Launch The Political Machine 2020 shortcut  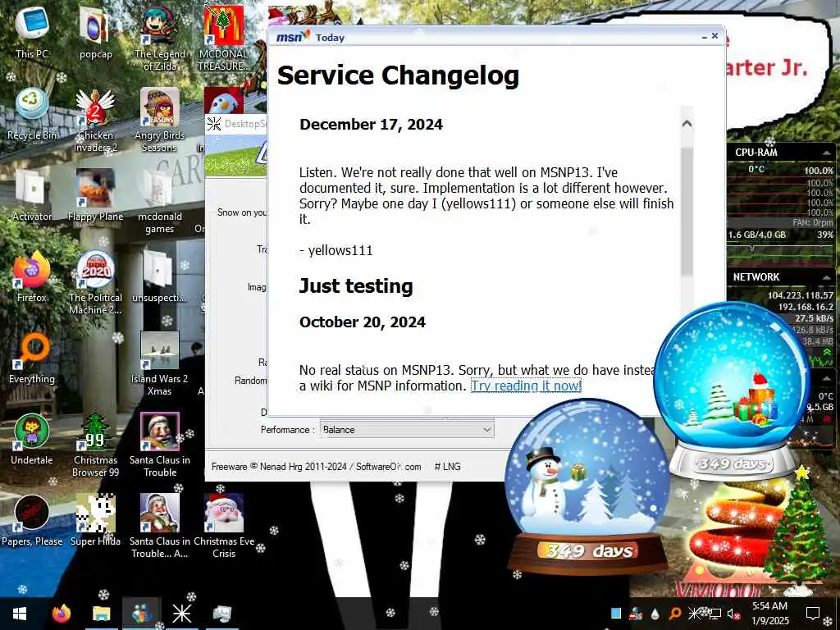point(95,282)
